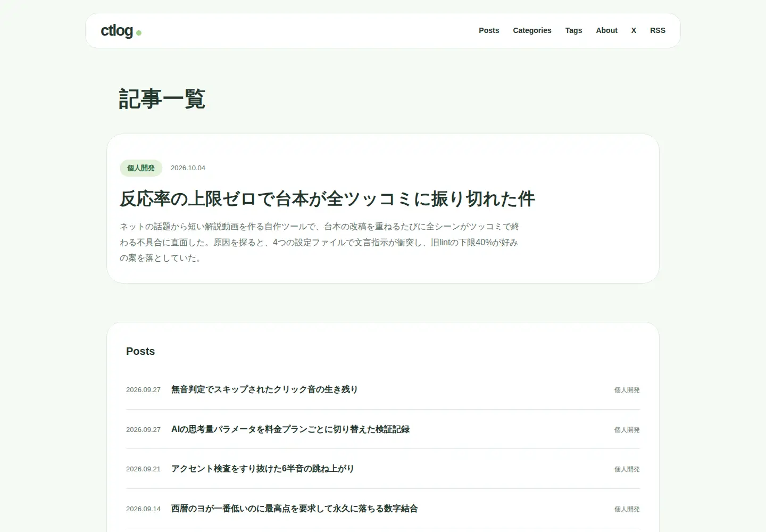Open post 西暦のヨが一番低いのに最高点を要求して永久に落ちる数字結合
The width and height of the screenshot is (766, 532).
pyautogui.click(x=294, y=509)
